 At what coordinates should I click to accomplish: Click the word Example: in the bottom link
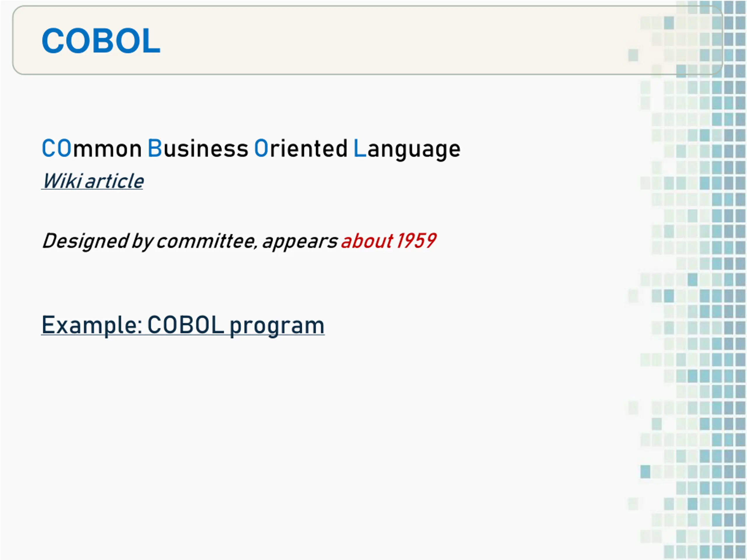[x=92, y=326]
